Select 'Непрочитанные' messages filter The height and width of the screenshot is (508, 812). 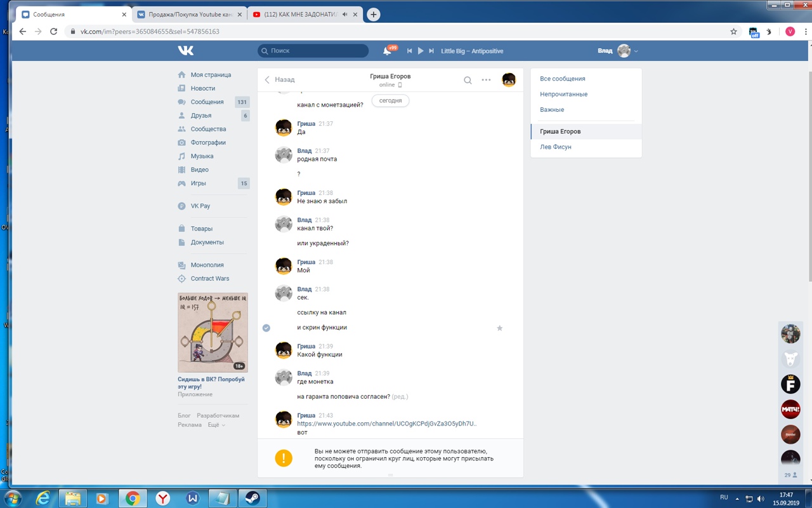click(563, 94)
